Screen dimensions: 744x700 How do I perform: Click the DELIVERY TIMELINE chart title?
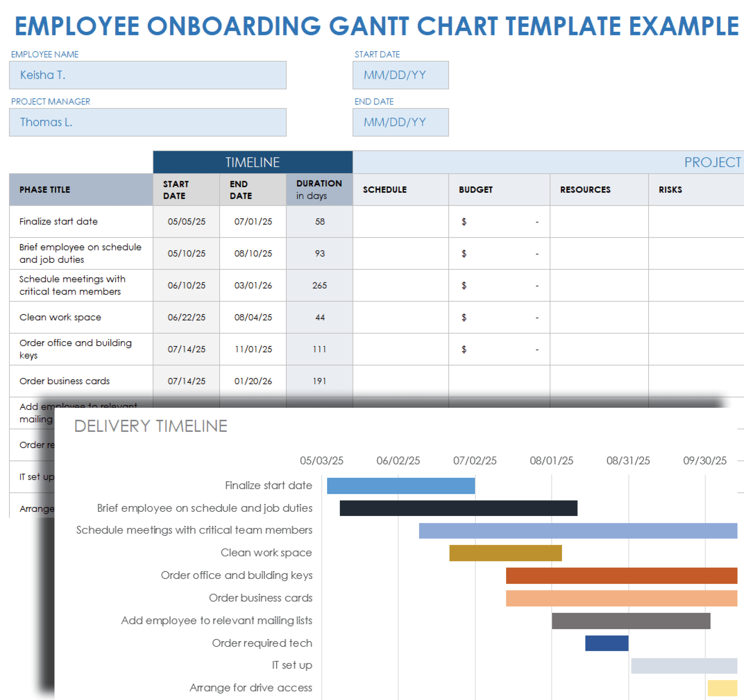[151, 425]
